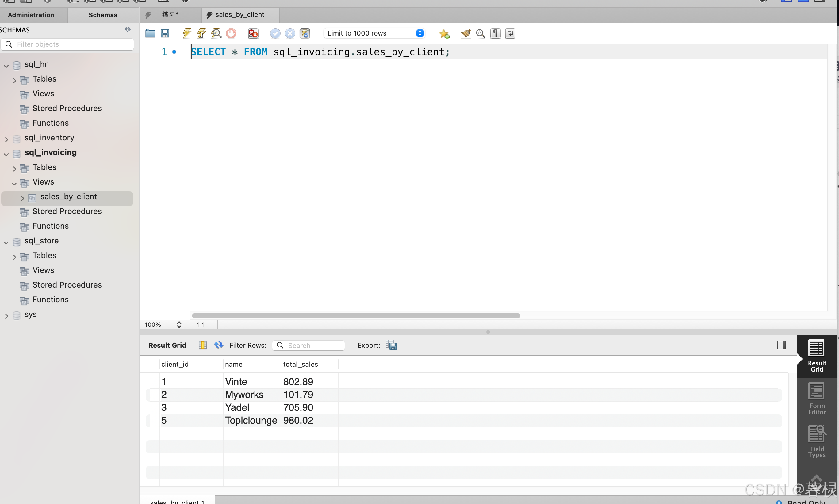Add query to favorites with the star icon
The height and width of the screenshot is (504, 839).
coord(444,34)
